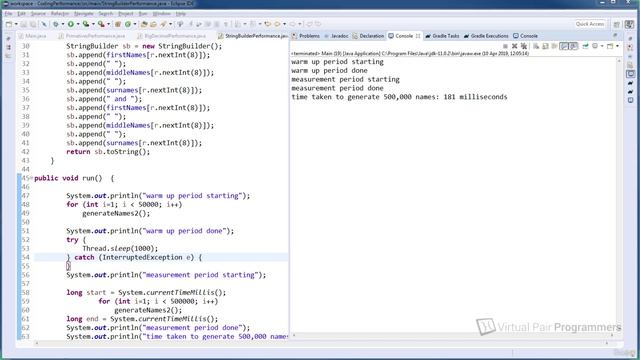Open the Project menu
The image size is (640, 360).
(126, 13)
